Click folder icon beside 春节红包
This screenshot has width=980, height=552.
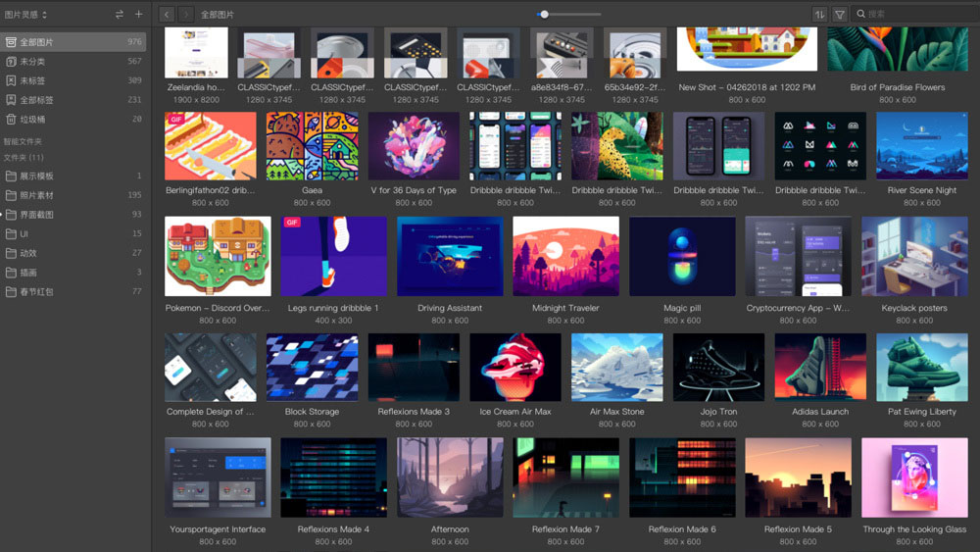11,292
